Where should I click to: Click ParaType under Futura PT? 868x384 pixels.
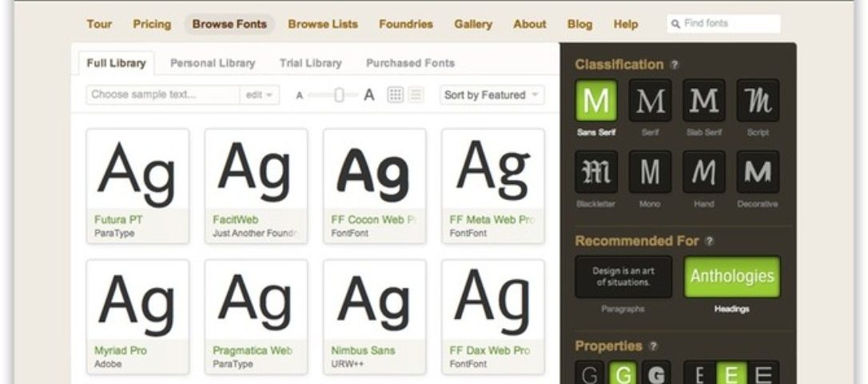tap(114, 234)
